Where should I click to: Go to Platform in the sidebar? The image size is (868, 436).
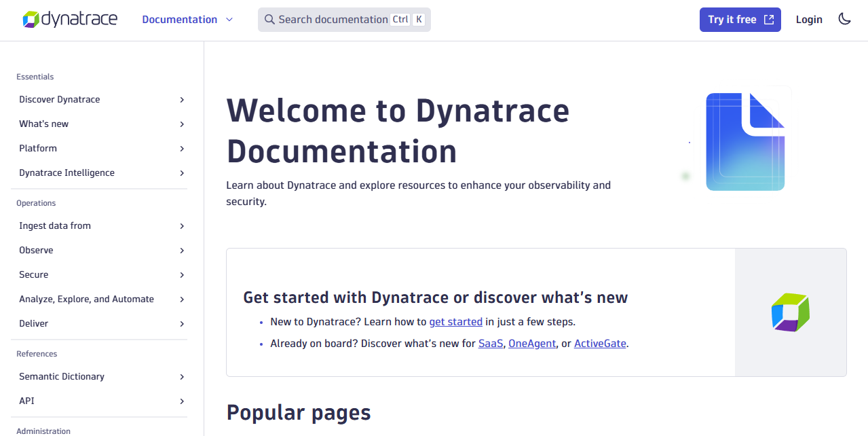pyautogui.click(x=38, y=149)
